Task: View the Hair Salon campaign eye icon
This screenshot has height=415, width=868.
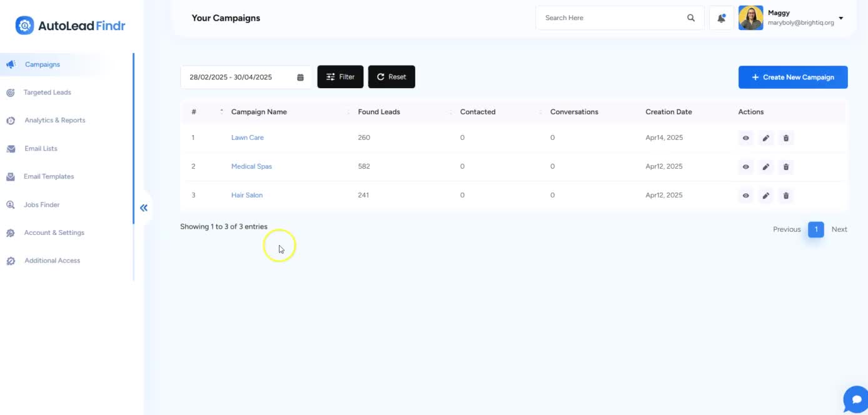Action: coord(745,196)
